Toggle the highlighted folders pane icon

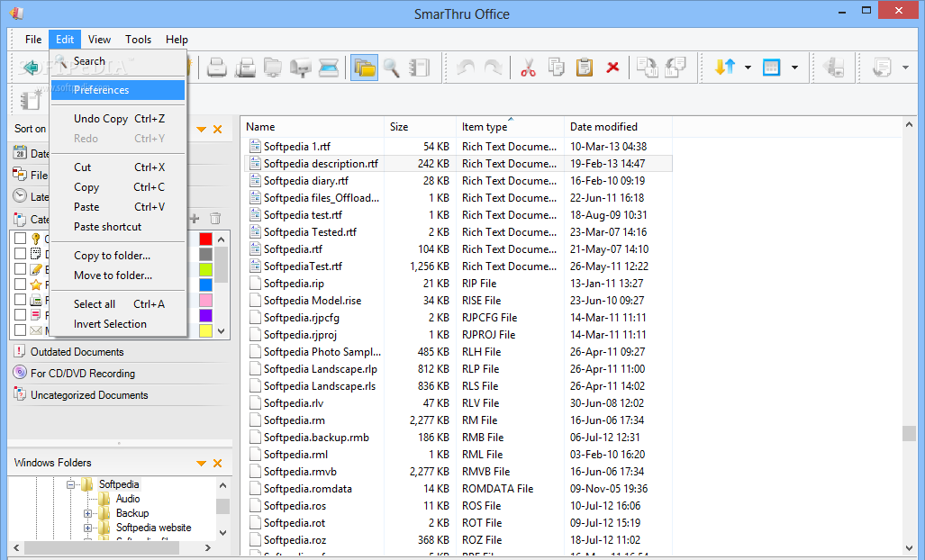364,68
